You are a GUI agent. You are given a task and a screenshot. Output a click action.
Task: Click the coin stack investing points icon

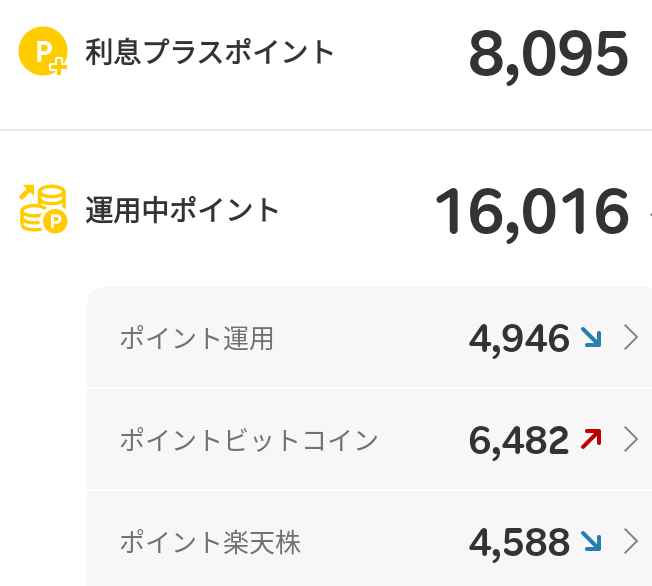(x=43, y=208)
